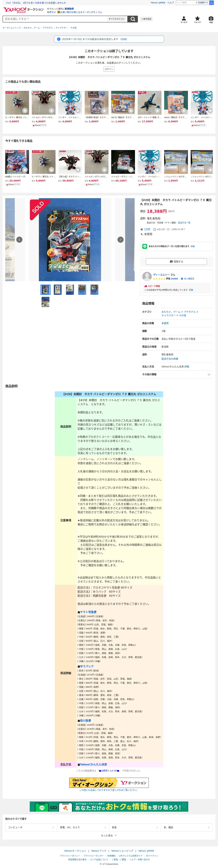Click the LINE coupon icon
The image size is (218, 868).
click(145, 246)
